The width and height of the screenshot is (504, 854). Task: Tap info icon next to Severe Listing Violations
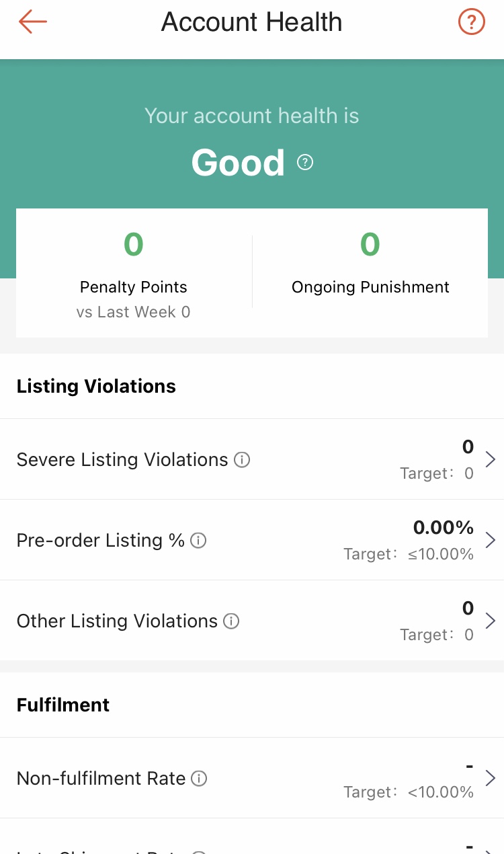pos(242,460)
